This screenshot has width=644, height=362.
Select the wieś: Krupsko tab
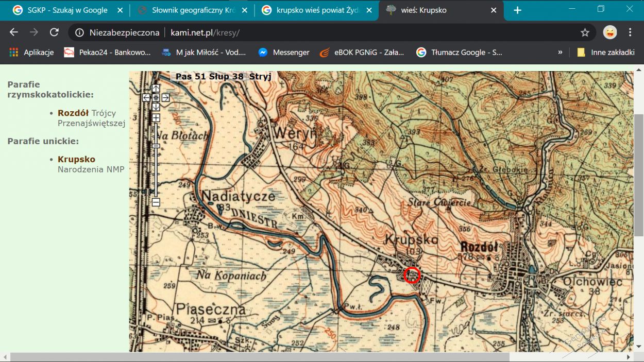(x=441, y=10)
